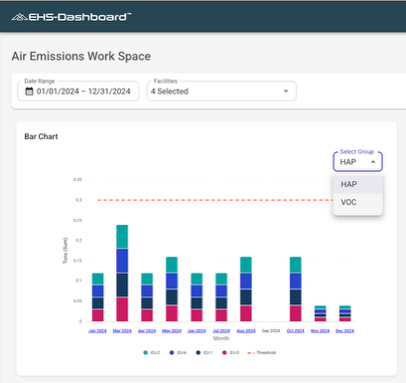Screen dimensions: 406x383
Task: Open the Date Range calendar icon
Action: click(x=29, y=91)
